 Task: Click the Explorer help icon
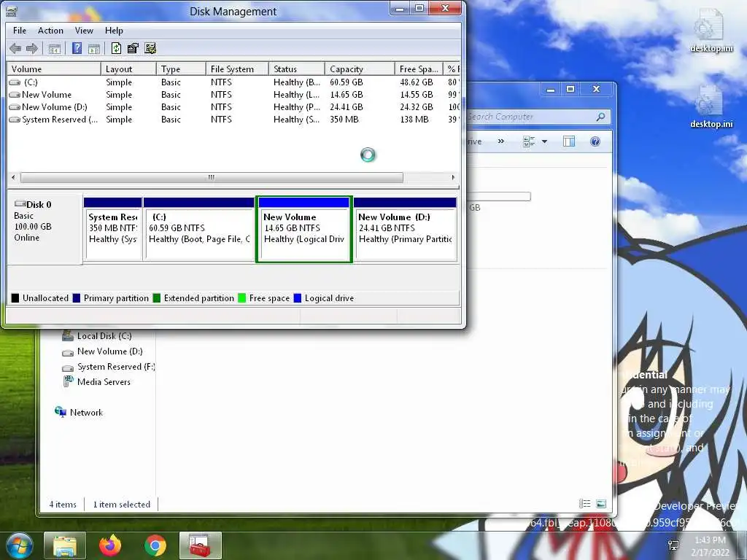pos(595,141)
